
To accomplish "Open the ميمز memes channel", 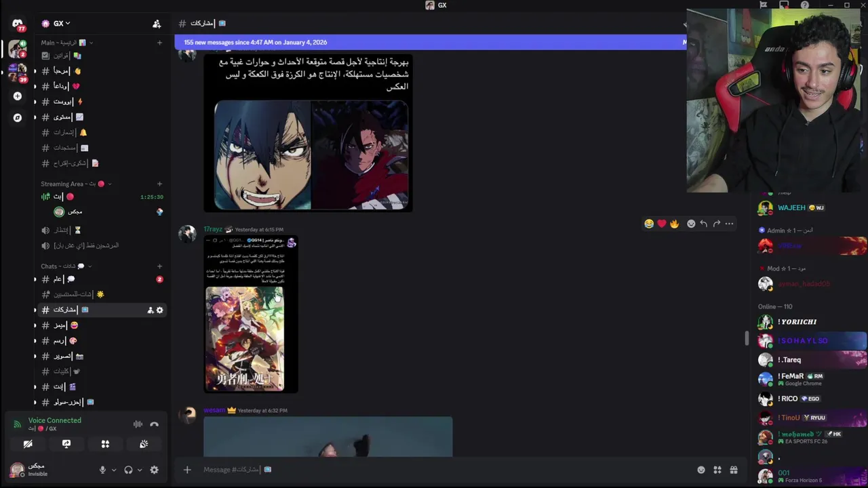I will [102, 325].
